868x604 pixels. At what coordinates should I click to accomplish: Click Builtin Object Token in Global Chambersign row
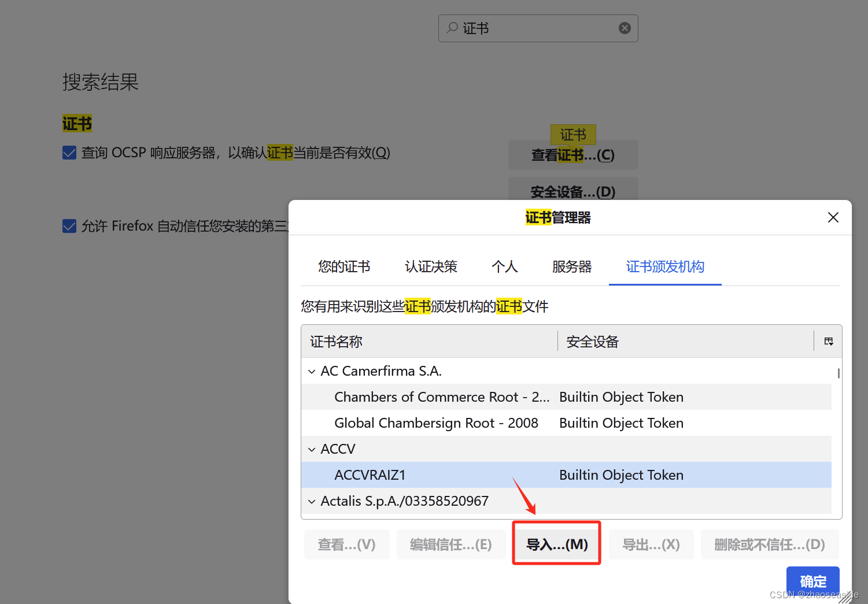(x=621, y=423)
